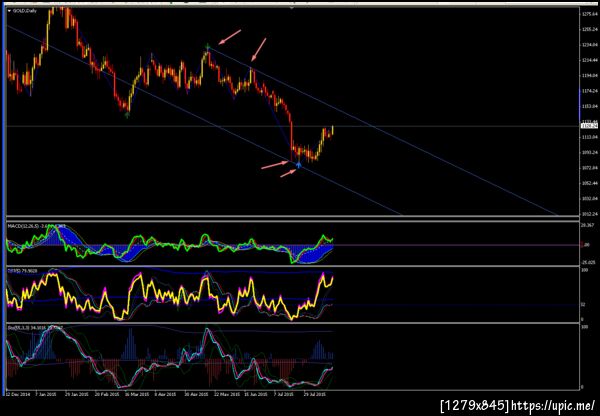Click the yellow RSI line in the RSI pane
Image resolution: width=600 pixels, height=416 pixels.
tap(168, 295)
